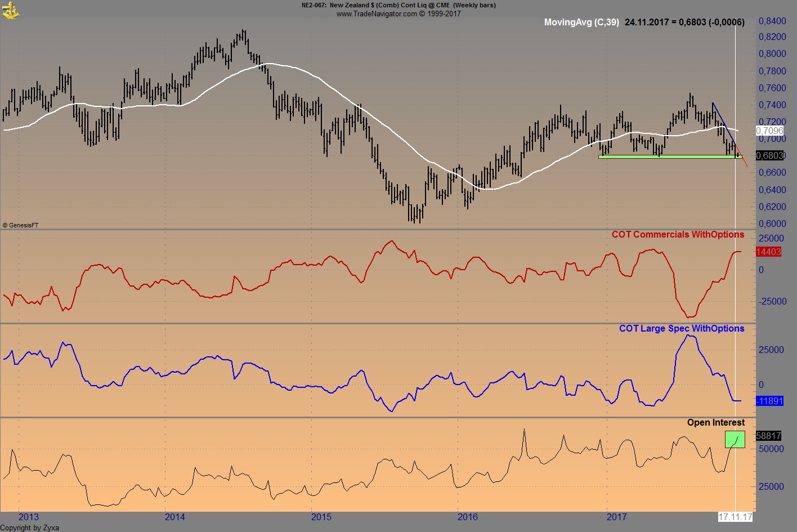Click the 17.11.17 date stamp tab
This screenshot has width=797, height=532.
[735, 516]
